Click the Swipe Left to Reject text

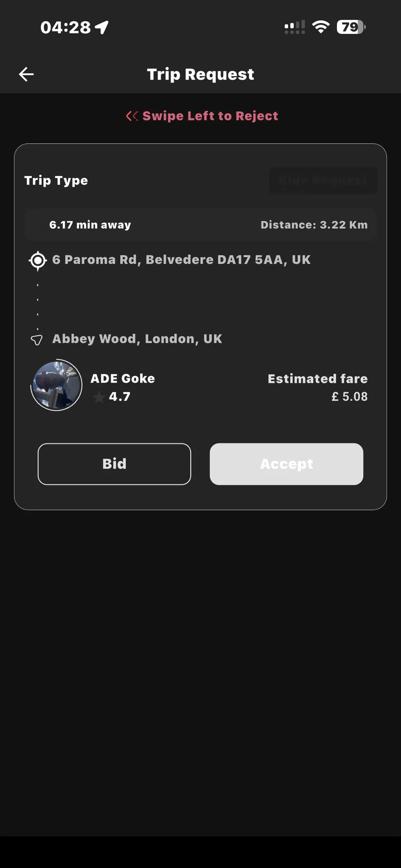[210, 116]
